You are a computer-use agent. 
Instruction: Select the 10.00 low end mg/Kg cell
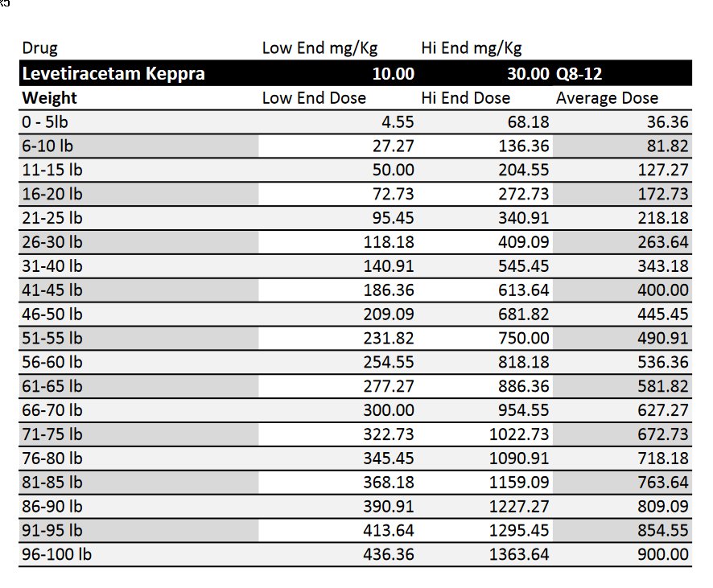coord(393,74)
